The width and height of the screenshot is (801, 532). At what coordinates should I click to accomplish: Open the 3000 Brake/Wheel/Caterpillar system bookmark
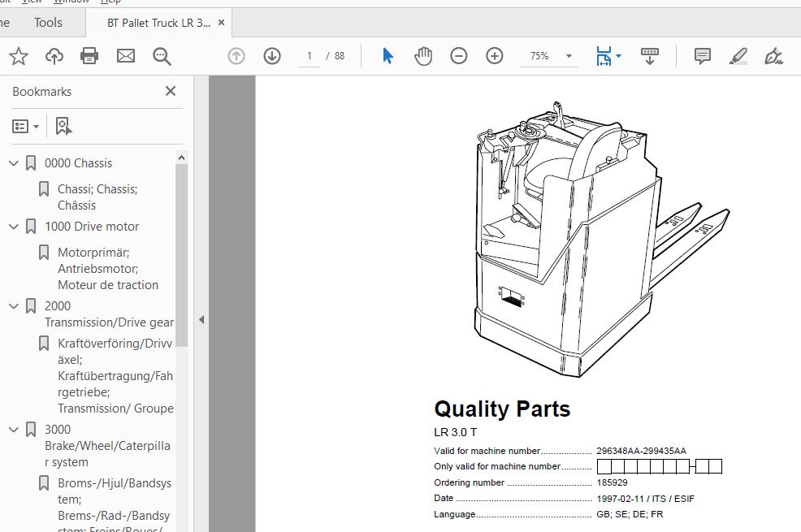107,446
